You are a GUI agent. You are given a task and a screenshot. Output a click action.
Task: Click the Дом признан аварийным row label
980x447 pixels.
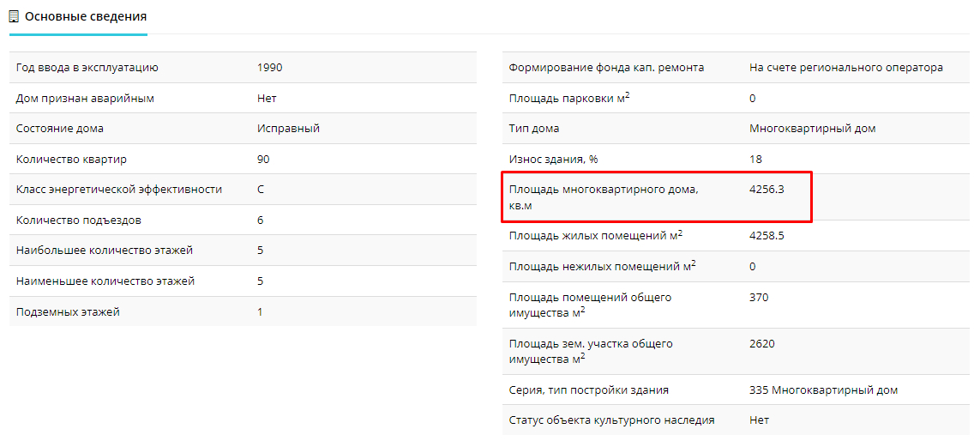point(85,99)
